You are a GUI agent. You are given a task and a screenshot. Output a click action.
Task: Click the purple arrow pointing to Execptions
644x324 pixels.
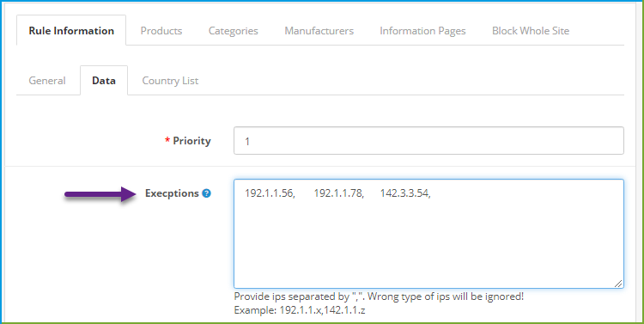[x=100, y=194]
